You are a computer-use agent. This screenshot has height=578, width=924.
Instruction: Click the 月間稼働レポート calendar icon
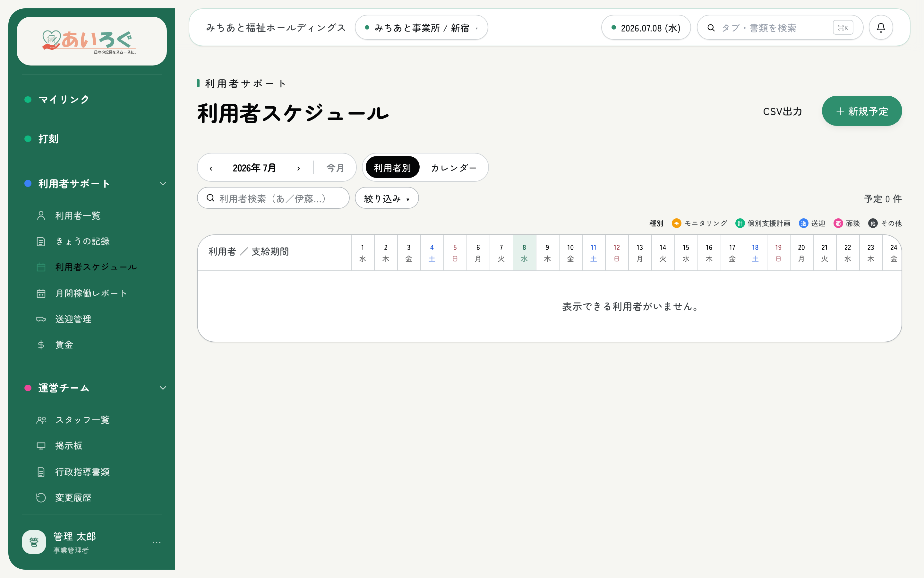41,293
